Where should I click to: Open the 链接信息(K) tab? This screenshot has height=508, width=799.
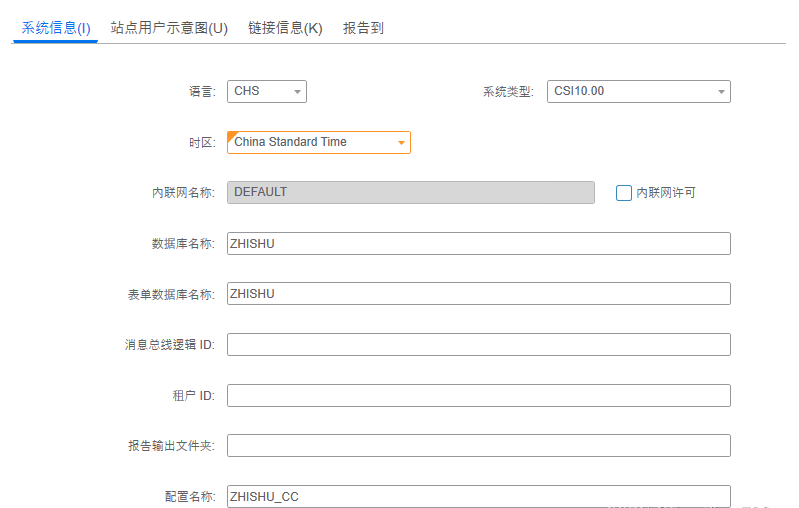[285, 28]
